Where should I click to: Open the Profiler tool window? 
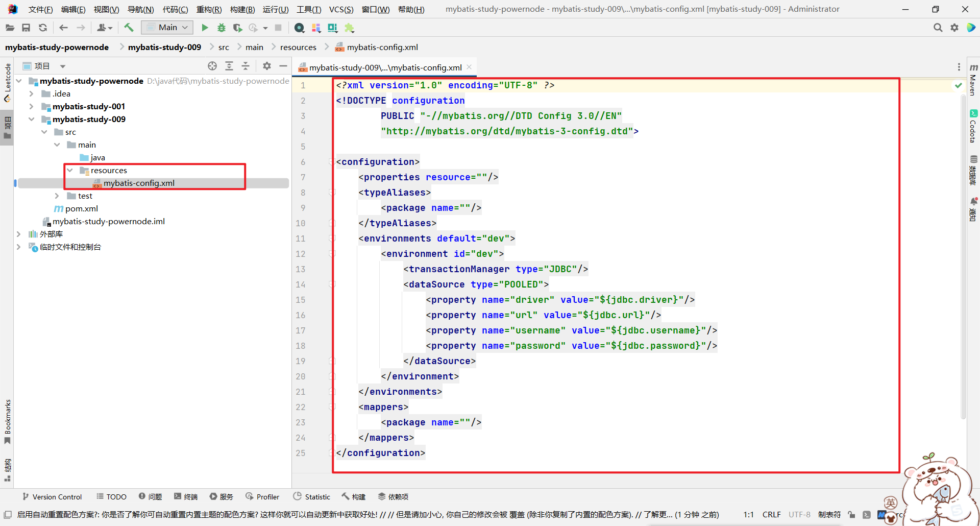(262, 497)
